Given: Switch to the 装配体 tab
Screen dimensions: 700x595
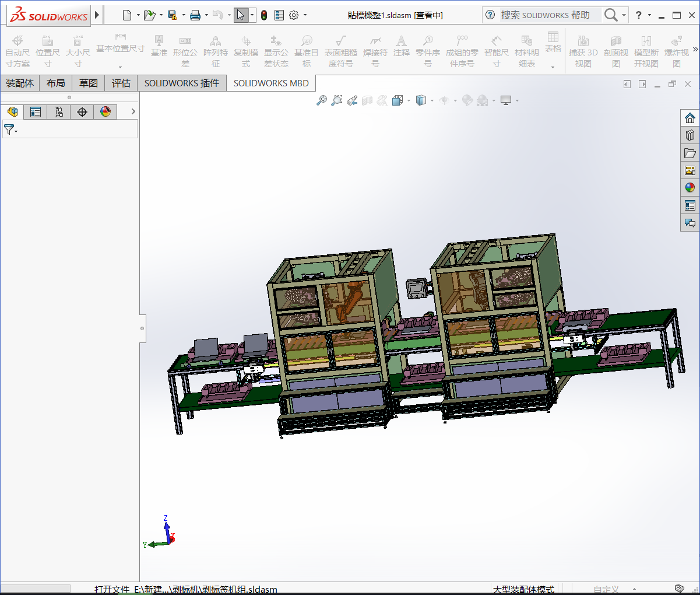Looking at the screenshot, I should tap(20, 83).
